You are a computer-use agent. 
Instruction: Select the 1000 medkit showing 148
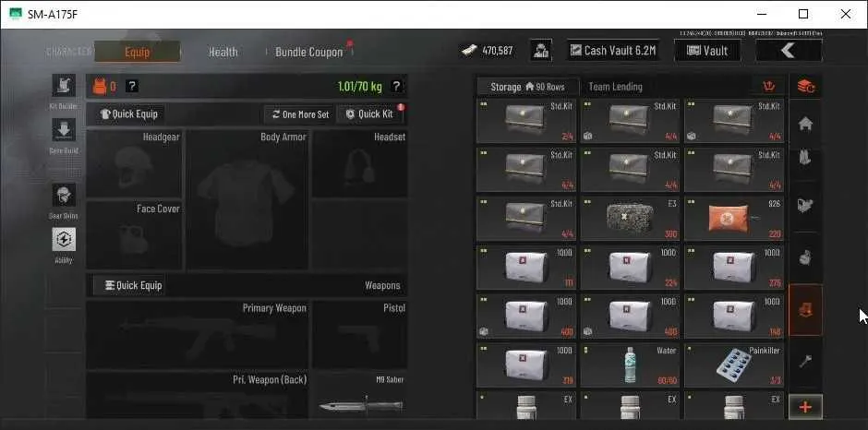(734, 316)
